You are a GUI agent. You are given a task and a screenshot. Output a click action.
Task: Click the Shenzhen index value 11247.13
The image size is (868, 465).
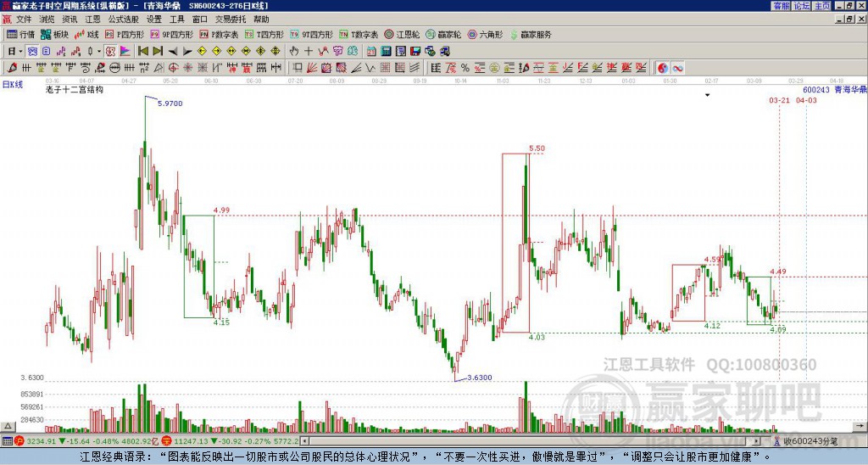pyautogui.click(x=189, y=441)
